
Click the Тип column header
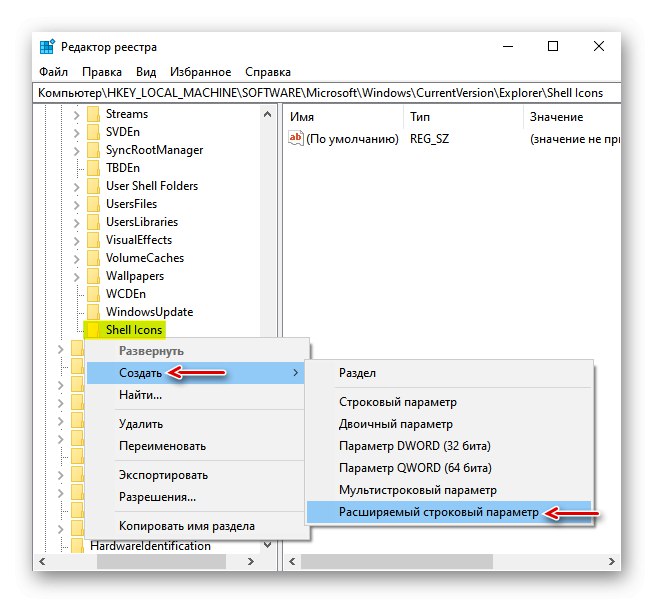coord(463,117)
